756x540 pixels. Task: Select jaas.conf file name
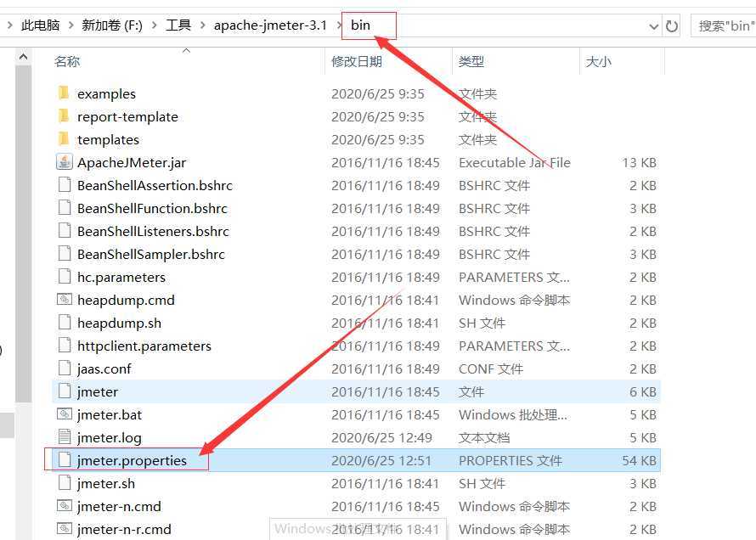click(x=104, y=369)
